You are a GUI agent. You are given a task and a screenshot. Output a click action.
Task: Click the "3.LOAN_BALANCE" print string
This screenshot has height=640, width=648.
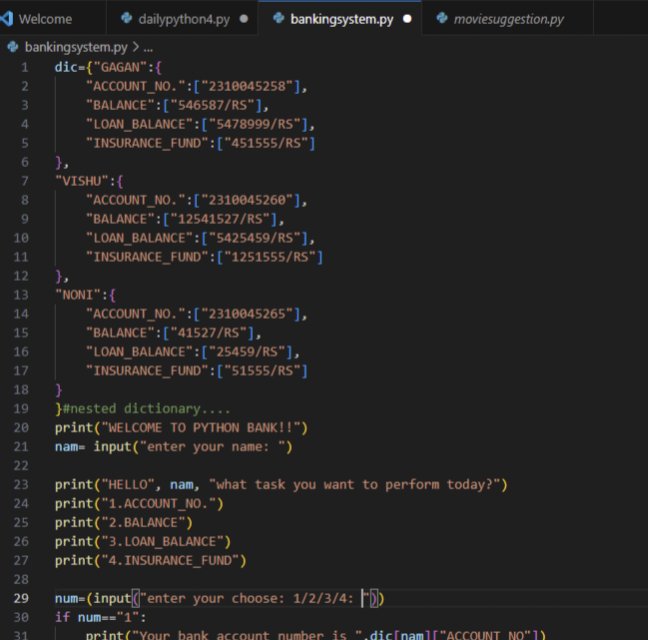click(162, 542)
